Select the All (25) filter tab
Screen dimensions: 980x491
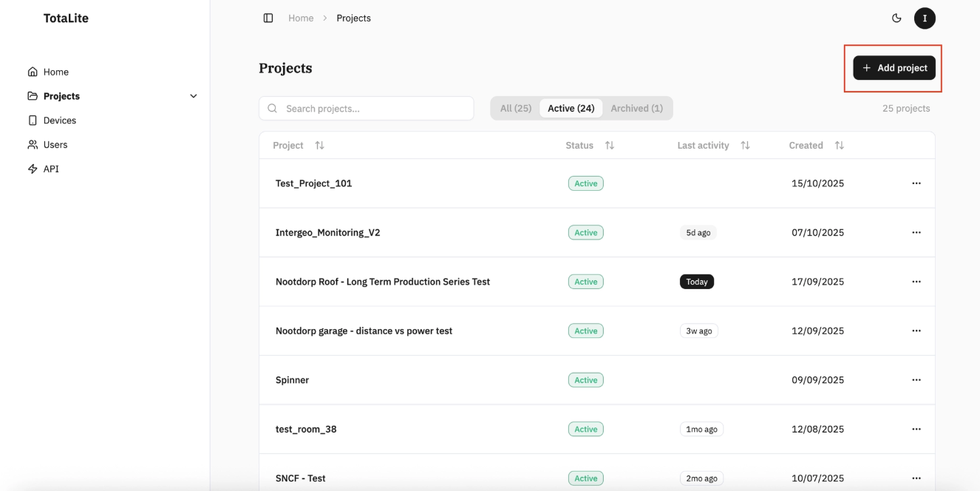(x=516, y=108)
